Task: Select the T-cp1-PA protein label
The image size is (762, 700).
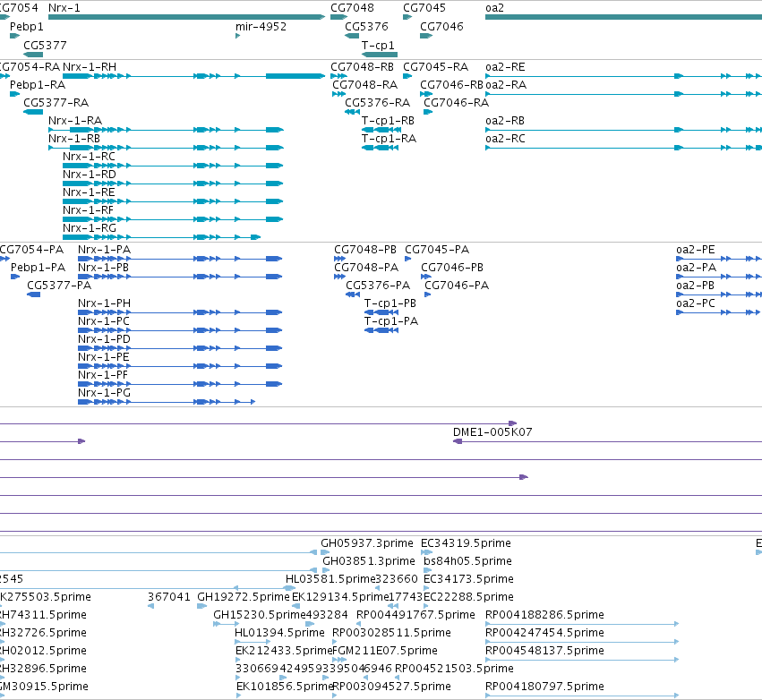Action: point(391,321)
